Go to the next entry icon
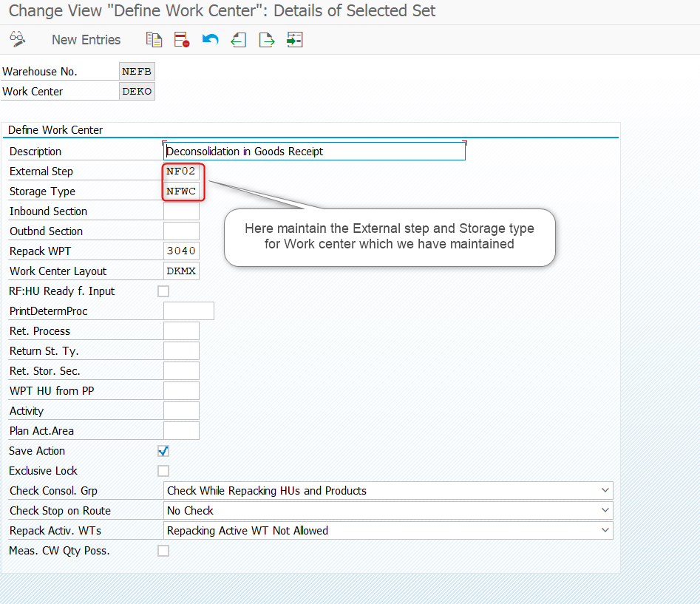Viewport: 700px width, 604px height. click(x=267, y=40)
